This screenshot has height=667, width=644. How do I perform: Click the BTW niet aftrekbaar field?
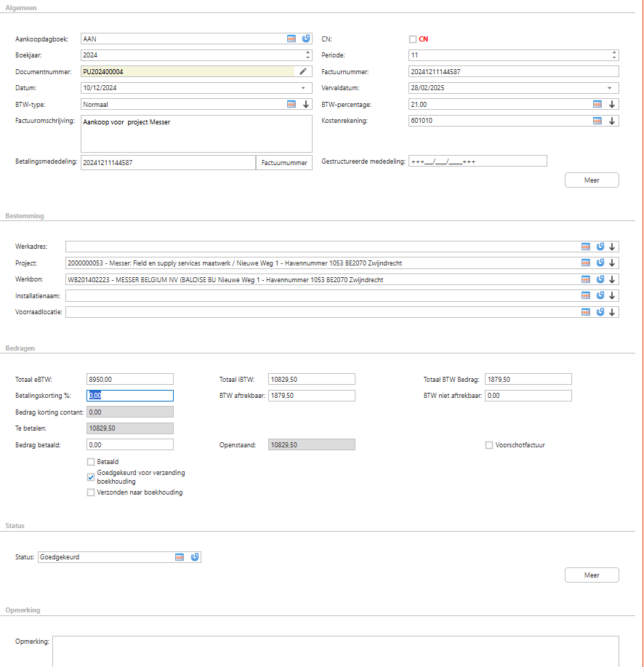pyautogui.click(x=528, y=396)
